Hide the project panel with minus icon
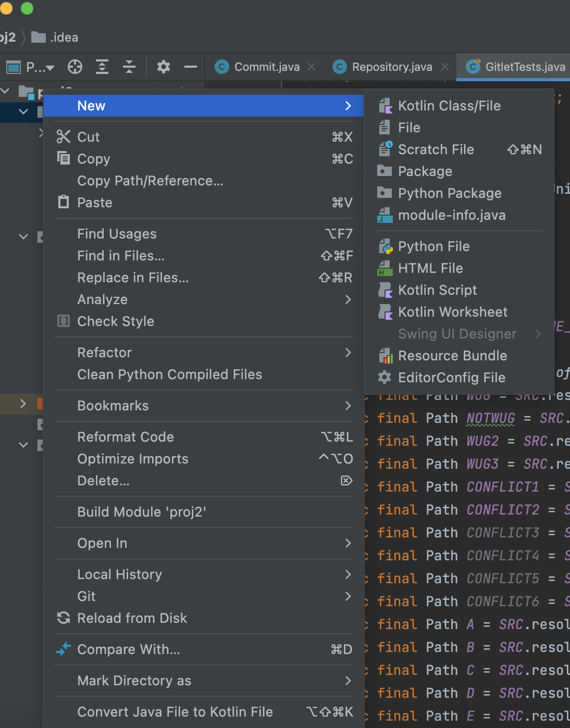570x728 pixels. point(191,67)
